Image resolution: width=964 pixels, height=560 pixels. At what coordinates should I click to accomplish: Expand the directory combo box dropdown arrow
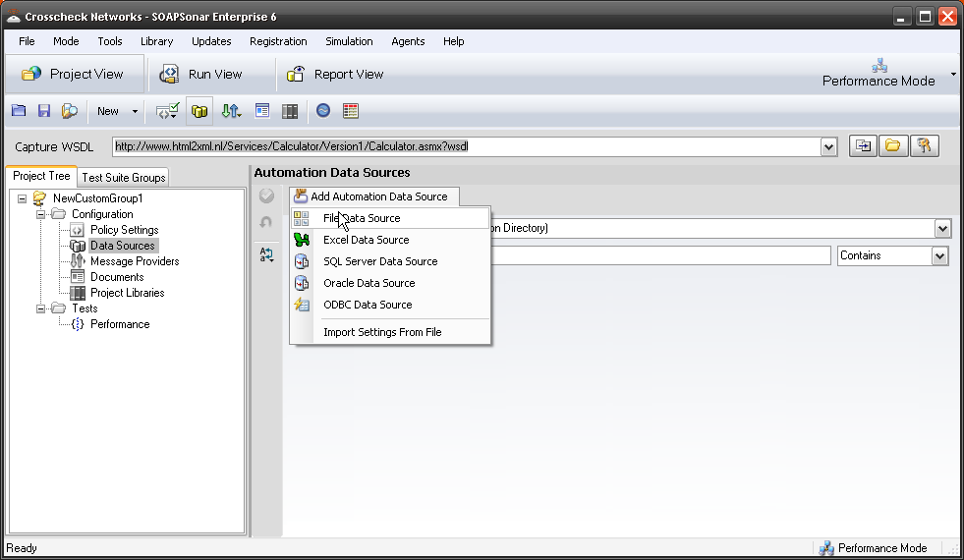tap(942, 229)
